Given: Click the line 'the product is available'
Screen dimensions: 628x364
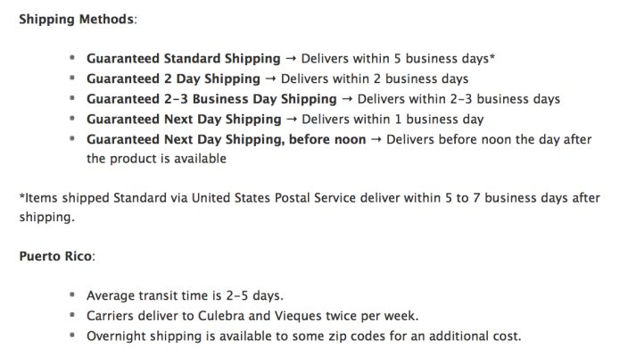Looking at the screenshot, I should 156,159.
